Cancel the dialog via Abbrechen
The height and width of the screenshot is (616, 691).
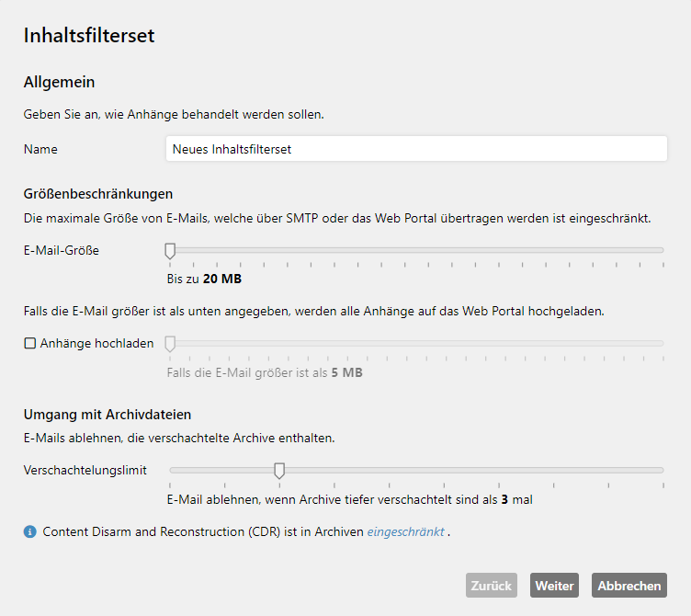pos(629,586)
